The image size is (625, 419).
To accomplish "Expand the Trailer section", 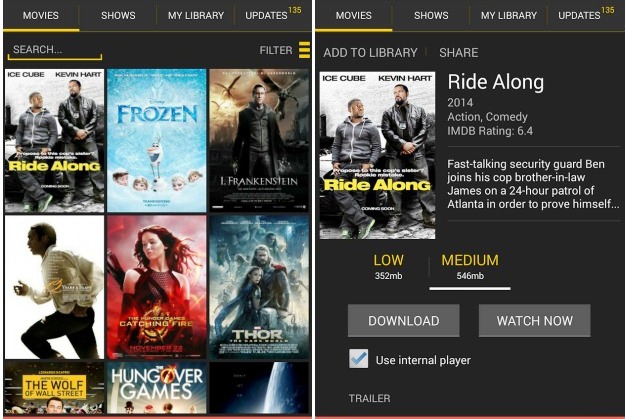I will [369, 398].
